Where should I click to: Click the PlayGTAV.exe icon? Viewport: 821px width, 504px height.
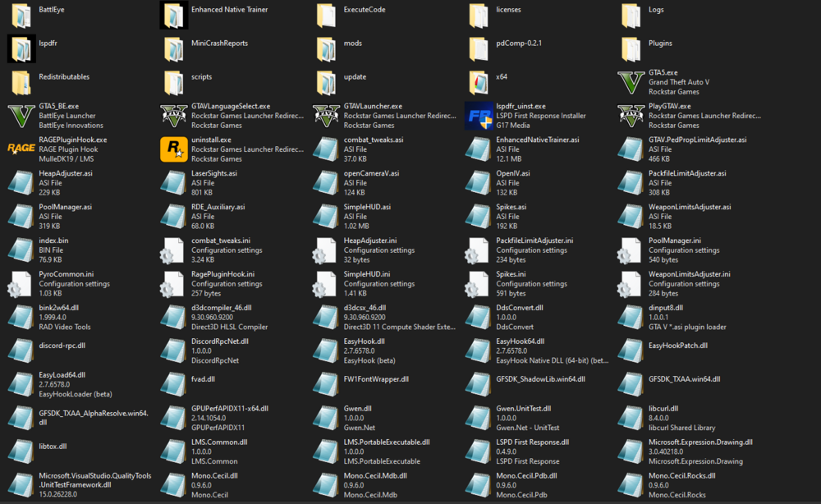pos(631,117)
